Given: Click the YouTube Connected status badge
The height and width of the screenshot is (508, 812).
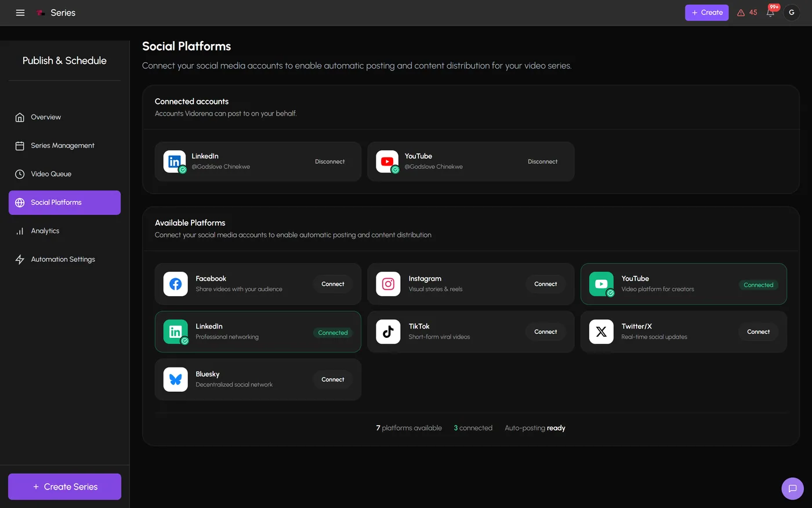Looking at the screenshot, I should [x=759, y=285].
